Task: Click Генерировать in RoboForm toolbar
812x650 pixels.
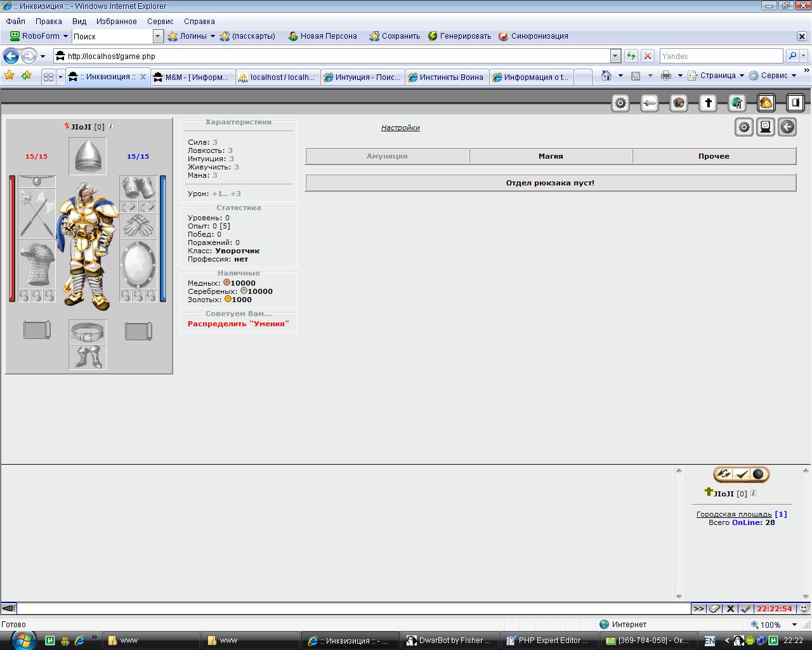Action: [460, 36]
